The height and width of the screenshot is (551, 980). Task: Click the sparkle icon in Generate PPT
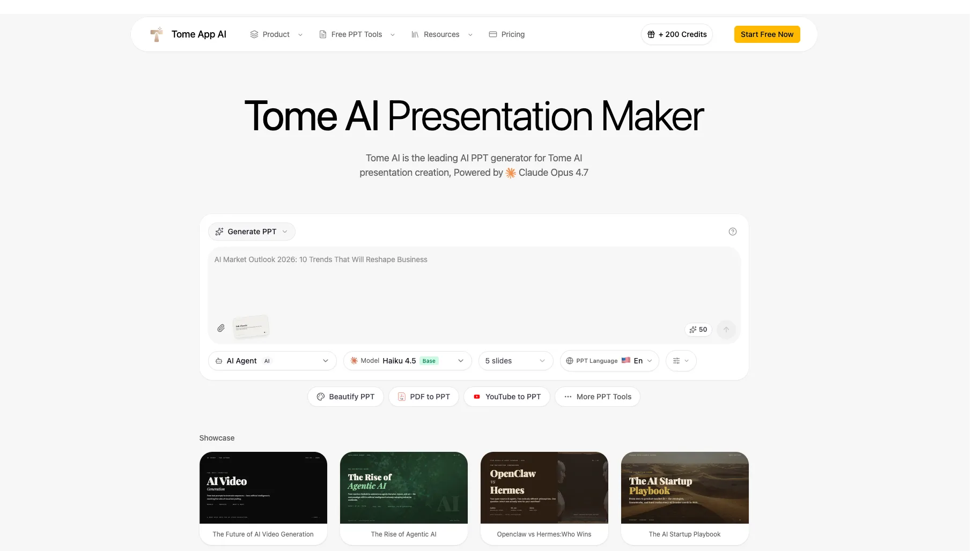pyautogui.click(x=219, y=232)
